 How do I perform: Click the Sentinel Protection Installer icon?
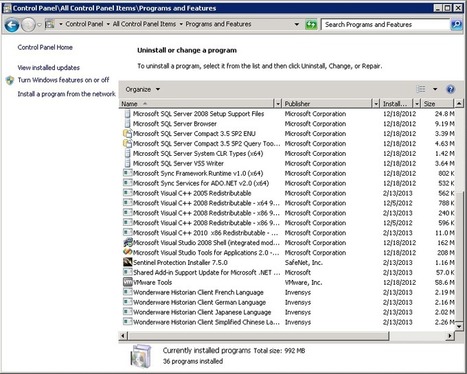pos(128,262)
